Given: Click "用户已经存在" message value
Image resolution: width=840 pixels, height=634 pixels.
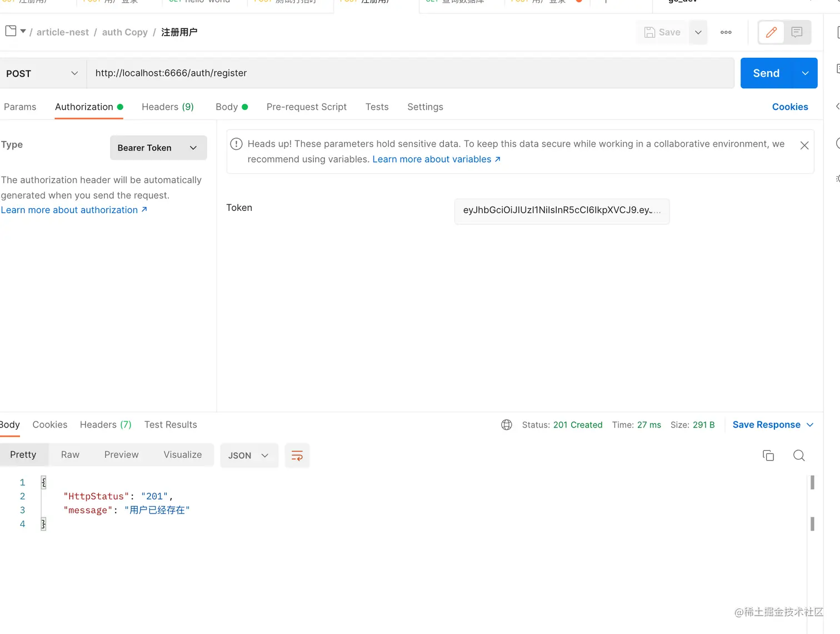Looking at the screenshot, I should (x=157, y=510).
